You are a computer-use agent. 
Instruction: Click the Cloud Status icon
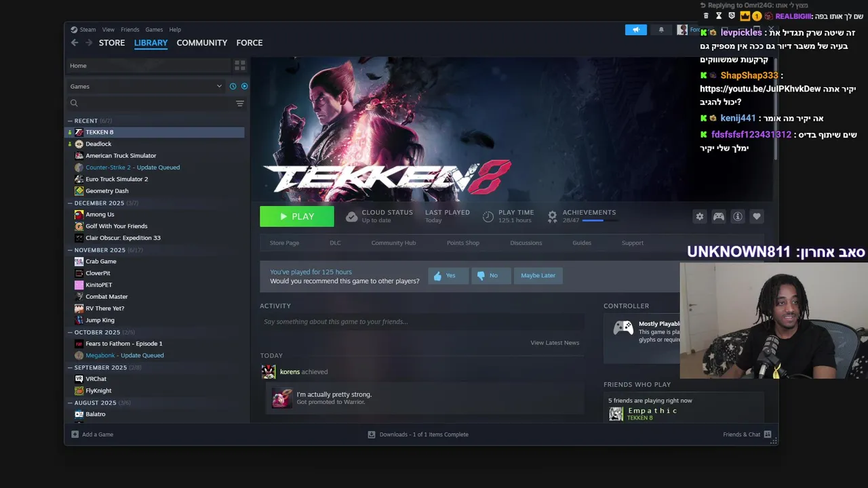click(x=351, y=216)
